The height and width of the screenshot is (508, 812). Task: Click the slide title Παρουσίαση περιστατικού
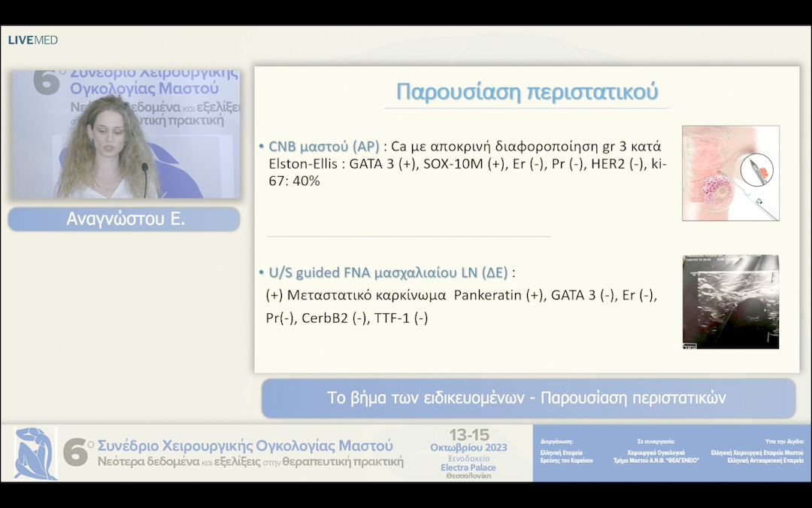(526, 92)
